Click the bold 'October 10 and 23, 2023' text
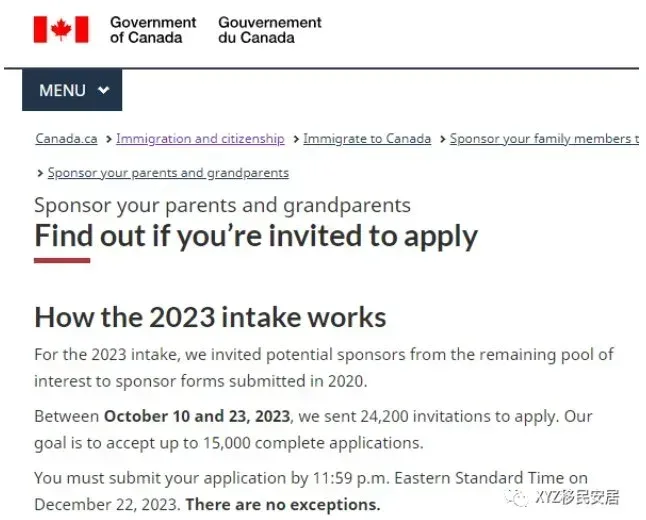646x520 pixels. pyautogui.click(x=197, y=416)
